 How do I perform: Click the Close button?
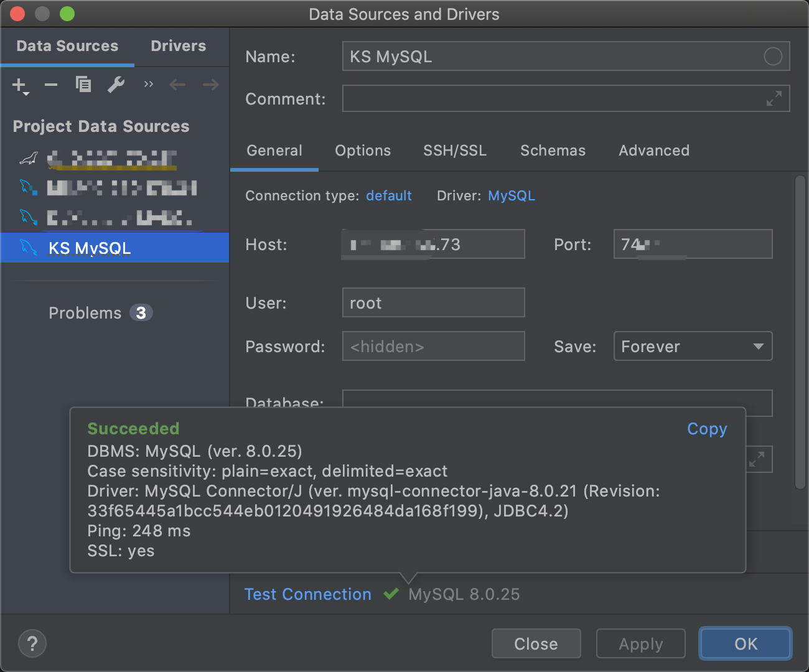(x=536, y=643)
